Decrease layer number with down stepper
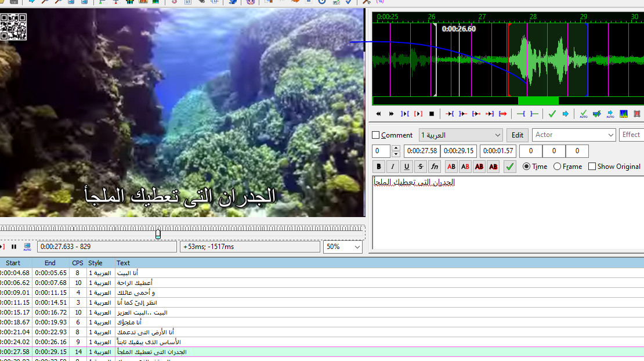This screenshot has width=644, height=361. [396, 154]
